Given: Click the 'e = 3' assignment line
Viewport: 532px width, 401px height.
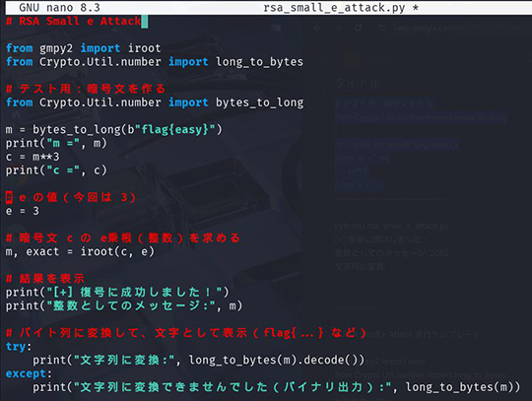Looking at the screenshot, I should [23, 211].
